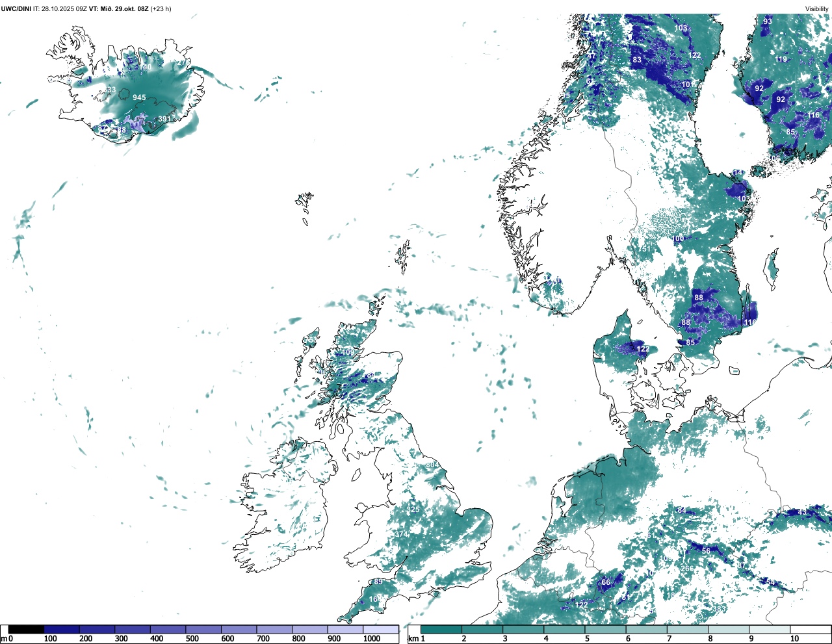The image size is (832, 644).
Task: Click the '391' value in southeast Iceland
Action: point(164,119)
